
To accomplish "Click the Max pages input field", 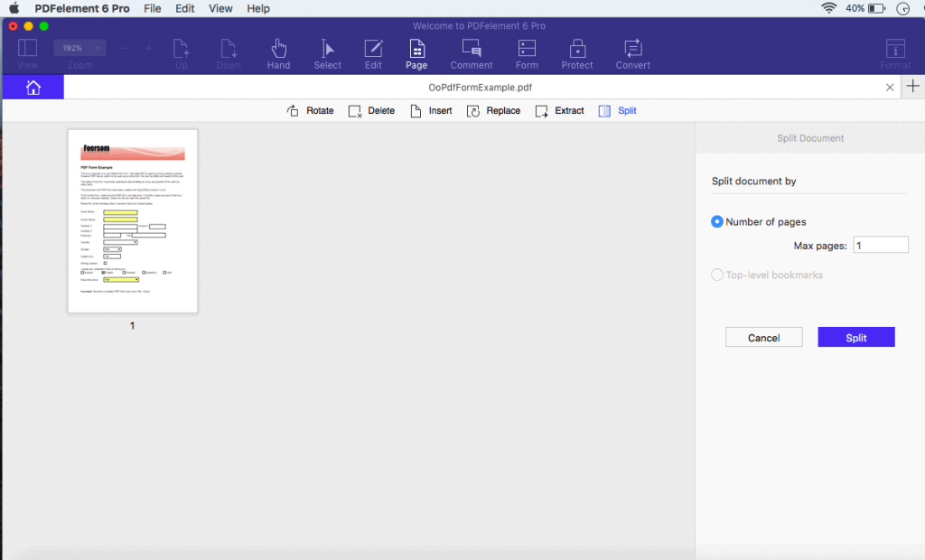I will [x=881, y=245].
